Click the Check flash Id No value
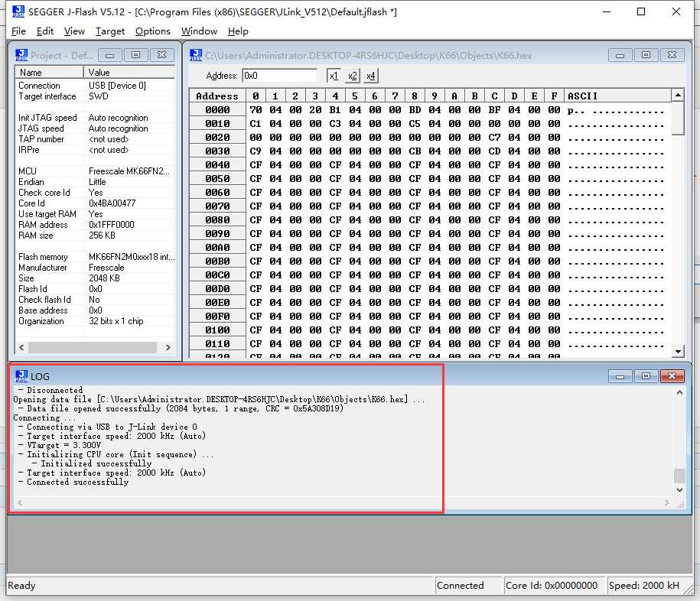The image size is (700, 601). click(94, 300)
